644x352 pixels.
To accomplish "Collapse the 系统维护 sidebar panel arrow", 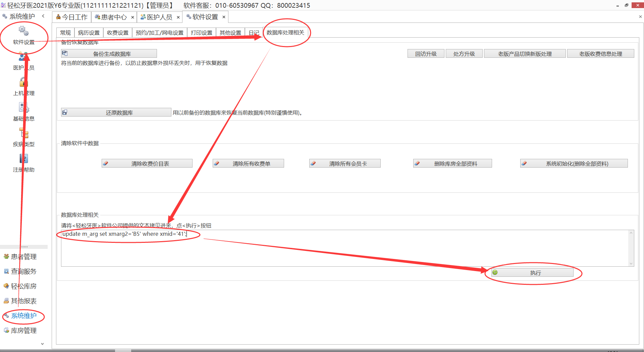I will 43,16.
